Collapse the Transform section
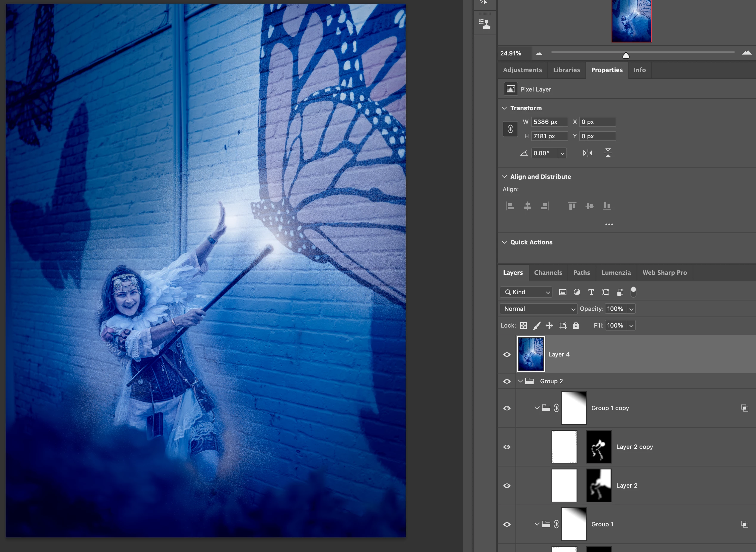Screen dimensions: 756x552 pos(504,108)
